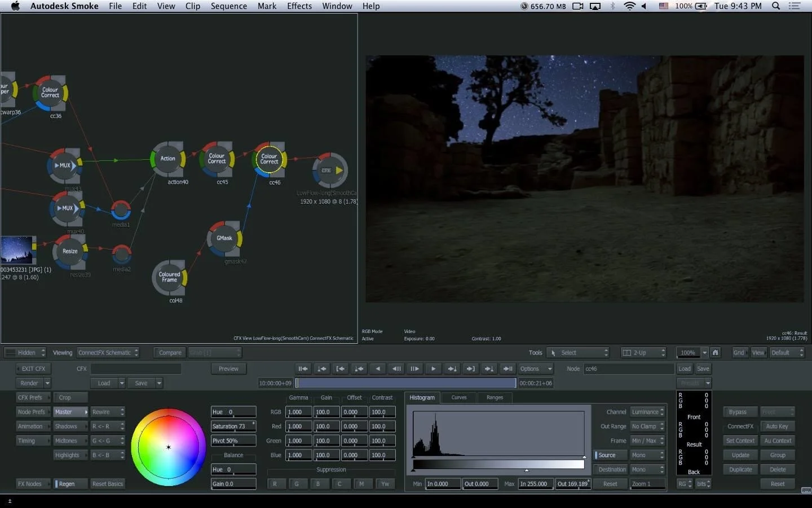Viewport: 812px width, 508px height.
Task: Click the home icon beside zoom percentage
Action: pos(715,353)
